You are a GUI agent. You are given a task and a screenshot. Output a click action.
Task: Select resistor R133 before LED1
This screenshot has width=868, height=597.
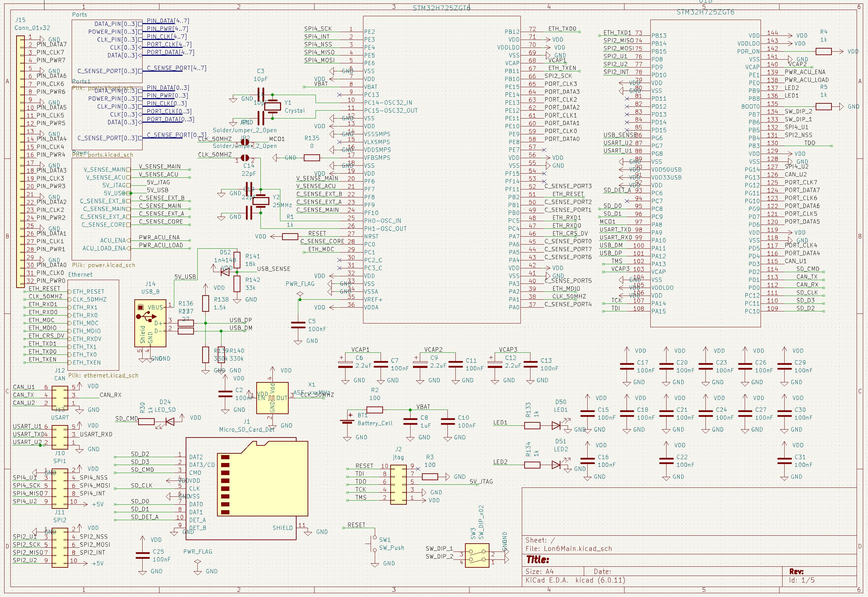click(x=532, y=425)
